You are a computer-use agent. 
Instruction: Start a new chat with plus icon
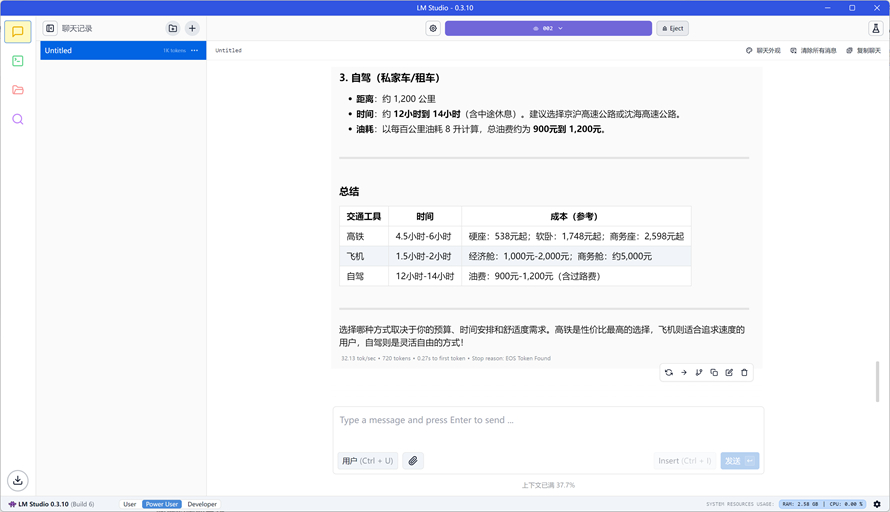192,28
